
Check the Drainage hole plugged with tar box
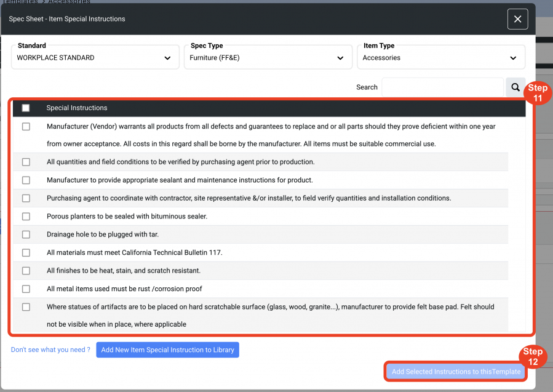coord(26,234)
